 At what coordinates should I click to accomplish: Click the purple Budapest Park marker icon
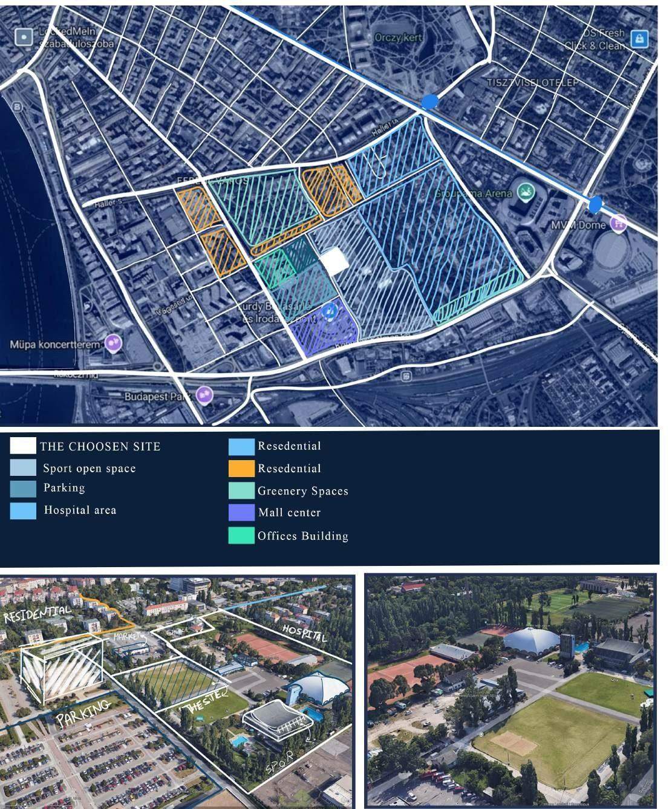pos(204,395)
